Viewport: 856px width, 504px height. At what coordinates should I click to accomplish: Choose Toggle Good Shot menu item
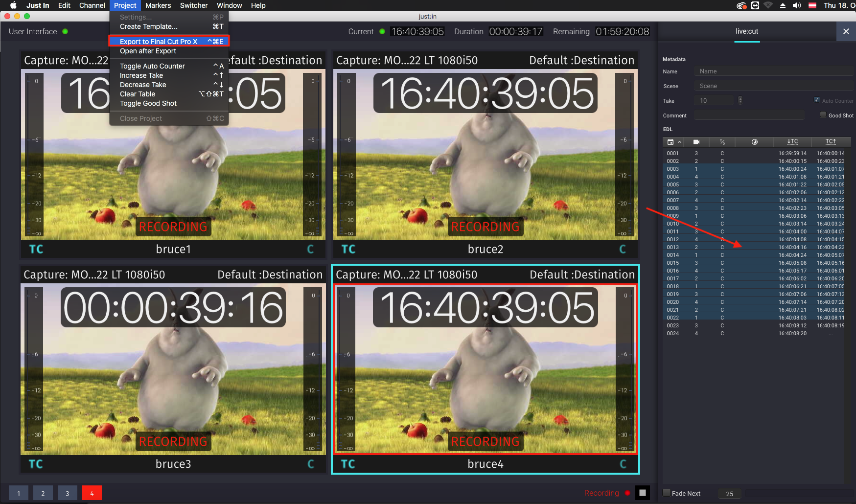tap(169, 103)
